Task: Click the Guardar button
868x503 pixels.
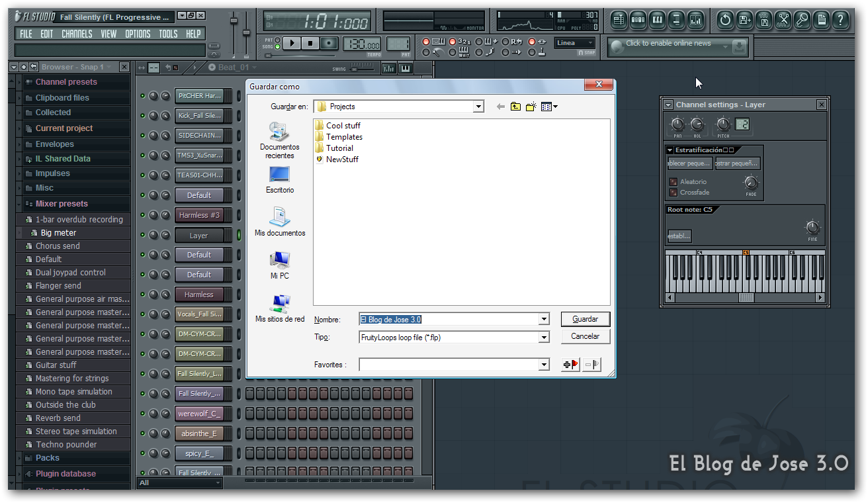Action: (x=585, y=319)
